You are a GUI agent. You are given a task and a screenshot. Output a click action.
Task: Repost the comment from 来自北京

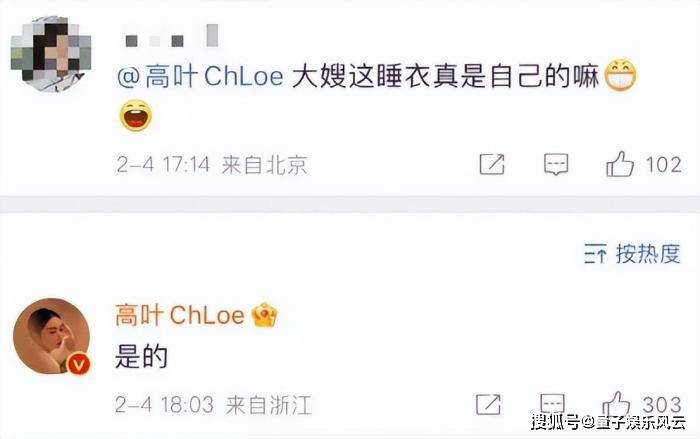point(492,164)
